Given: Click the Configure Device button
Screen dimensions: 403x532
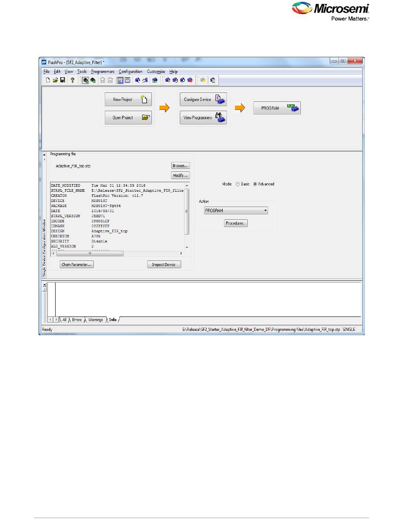Looking at the screenshot, I should (x=204, y=99).
